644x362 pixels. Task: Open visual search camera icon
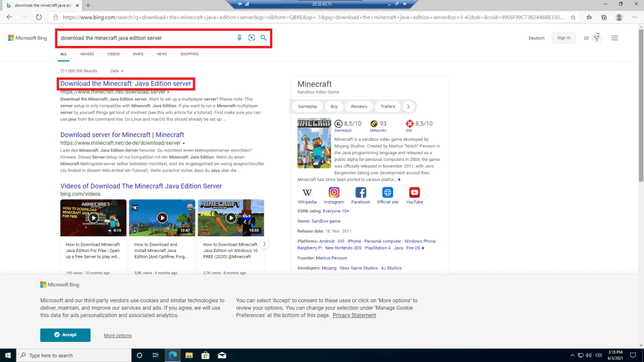[x=252, y=38]
